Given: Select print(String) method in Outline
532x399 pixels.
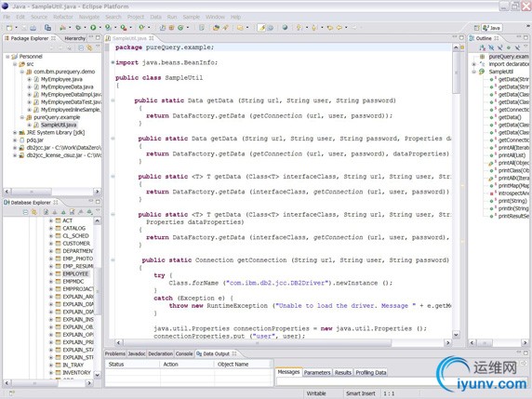Looking at the screenshot, I should click(x=512, y=201).
